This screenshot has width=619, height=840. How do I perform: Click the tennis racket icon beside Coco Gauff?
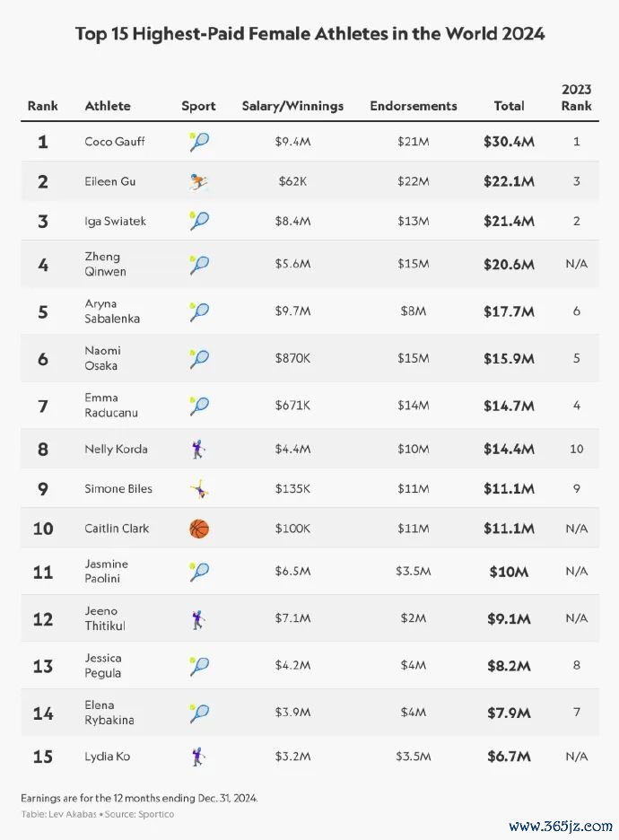[x=198, y=142]
